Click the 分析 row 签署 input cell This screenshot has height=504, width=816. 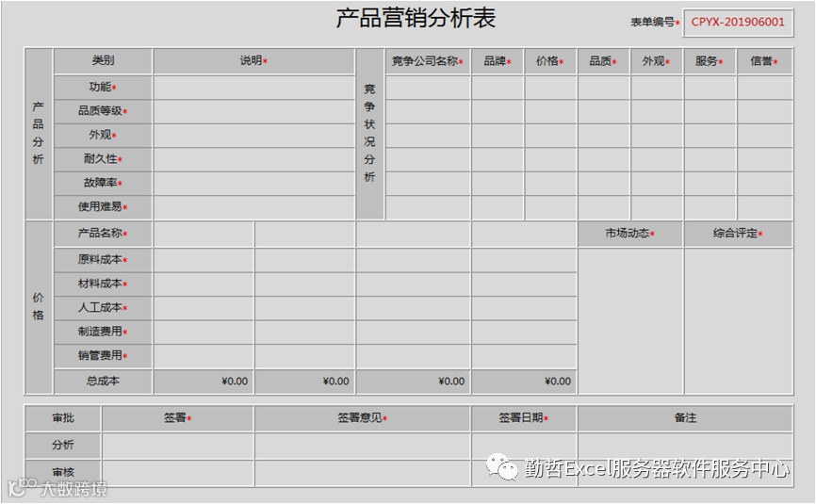(178, 446)
